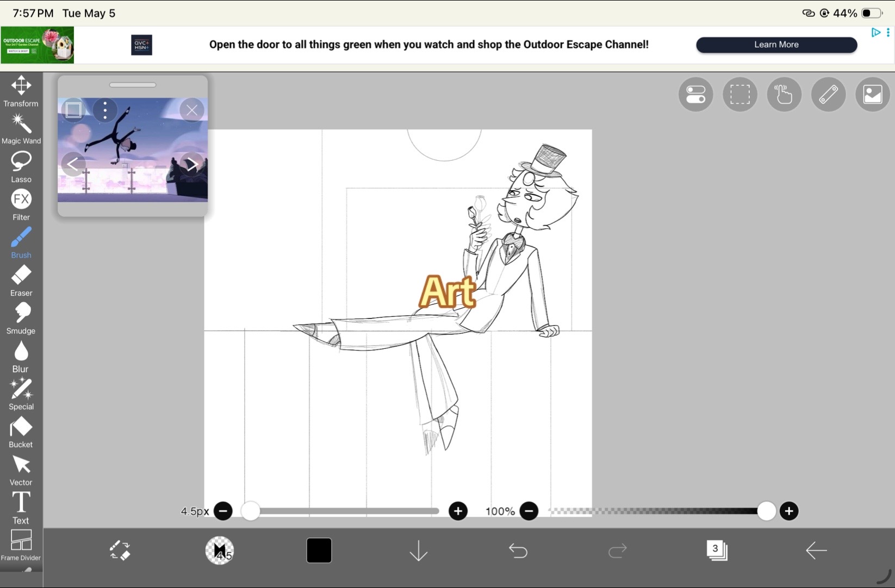
Task: Select the Special tool
Action: pyautogui.click(x=21, y=395)
